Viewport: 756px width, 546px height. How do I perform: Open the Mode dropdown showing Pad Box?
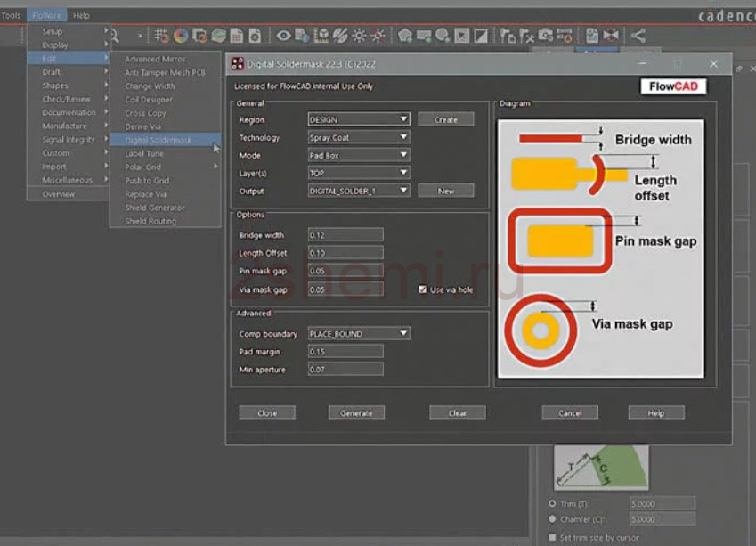[359, 155]
